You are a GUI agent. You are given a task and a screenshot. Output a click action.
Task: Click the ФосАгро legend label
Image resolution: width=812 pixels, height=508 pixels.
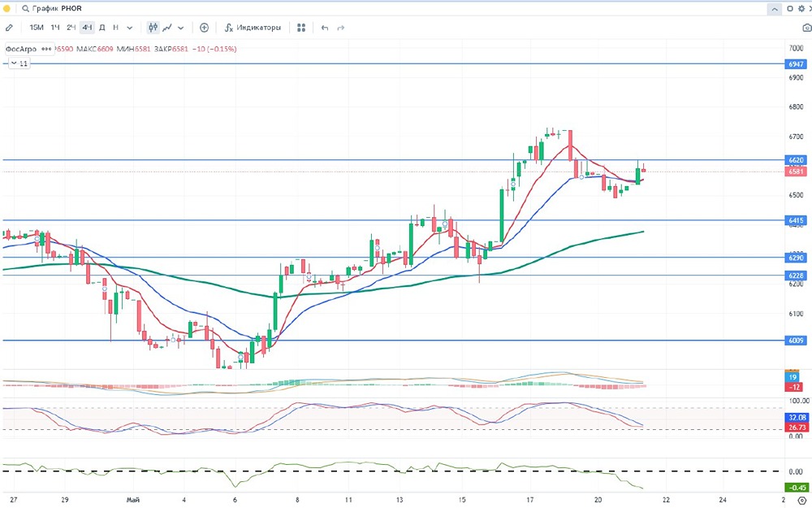pyautogui.click(x=21, y=50)
